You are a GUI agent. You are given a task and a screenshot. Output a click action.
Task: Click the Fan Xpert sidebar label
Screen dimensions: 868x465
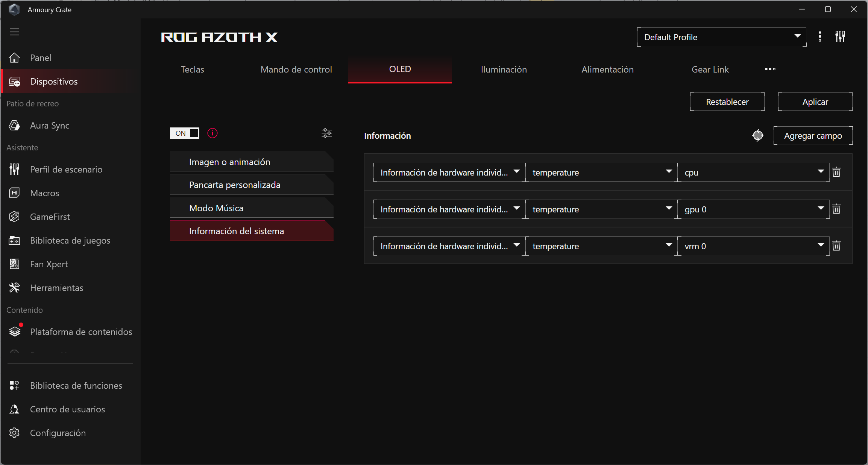[x=49, y=264]
